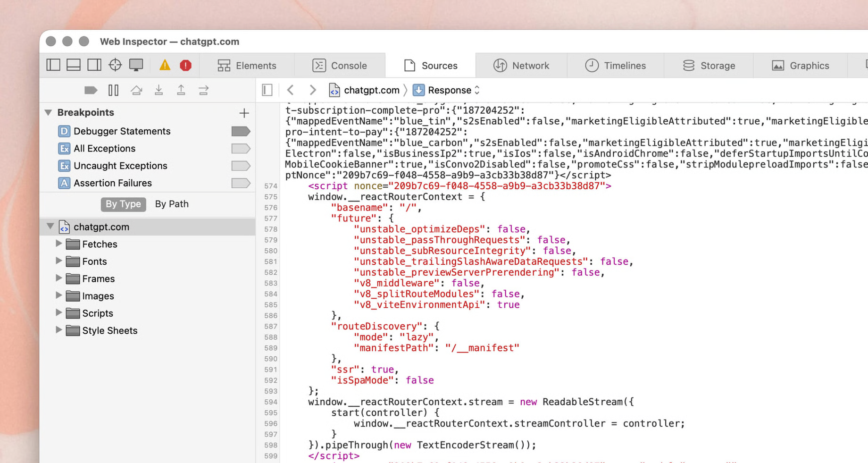Screen dimensions: 868x463
Task: Open the Timelines tab
Action: pos(616,66)
